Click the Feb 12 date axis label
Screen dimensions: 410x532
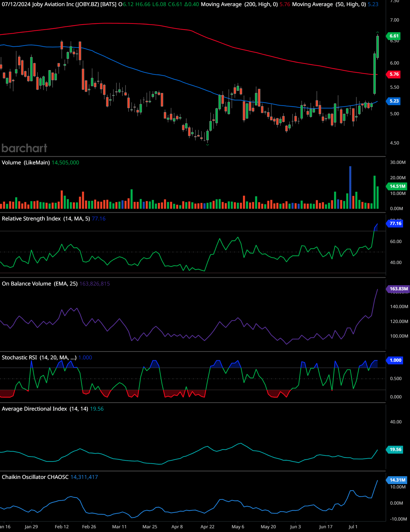pos(62,527)
